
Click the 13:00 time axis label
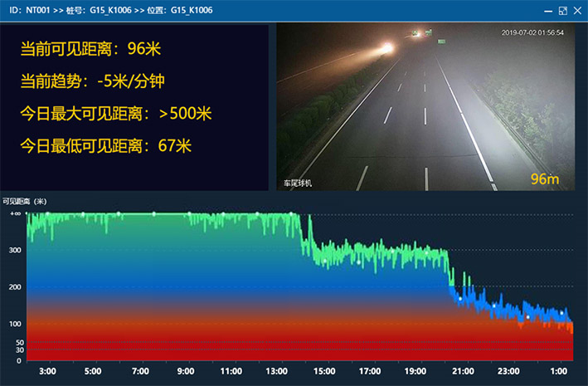278,371
